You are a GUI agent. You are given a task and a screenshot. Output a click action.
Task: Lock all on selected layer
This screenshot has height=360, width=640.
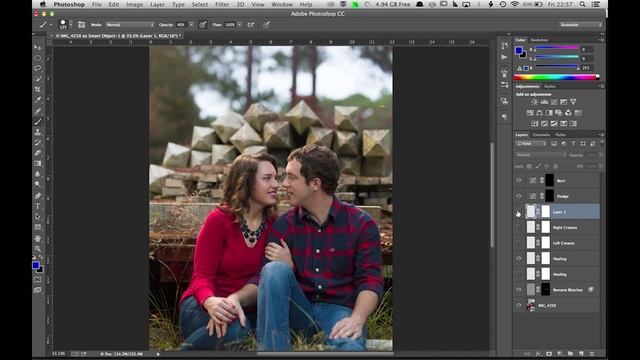click(556, 166)
